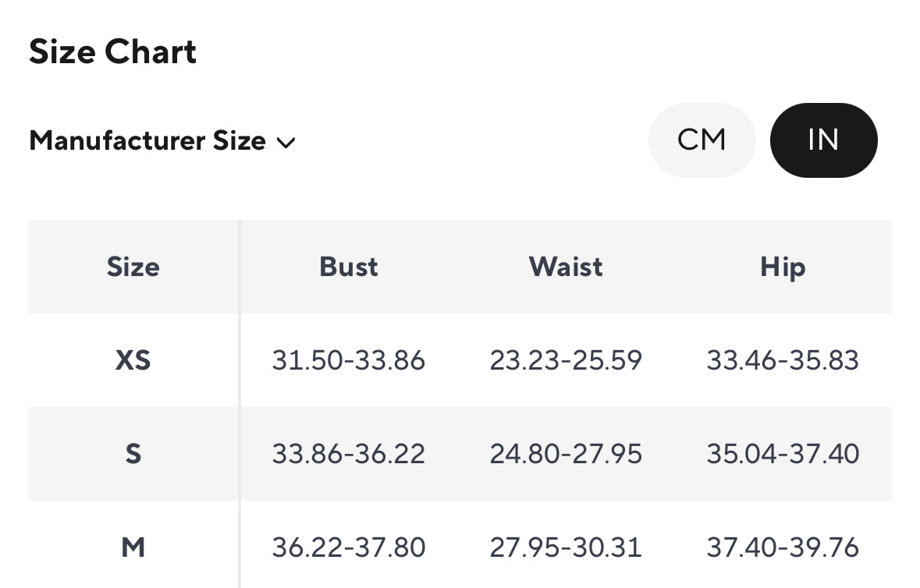Click the M waist value 27.95-30.31
920x588 pixels.
(x=566, y=547)
